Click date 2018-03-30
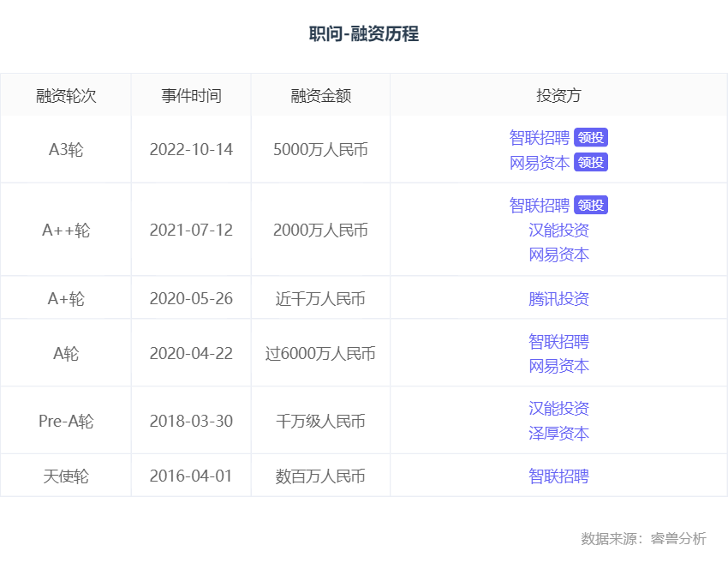Viewport: 728px width, 575px height. tap(191, 422)
